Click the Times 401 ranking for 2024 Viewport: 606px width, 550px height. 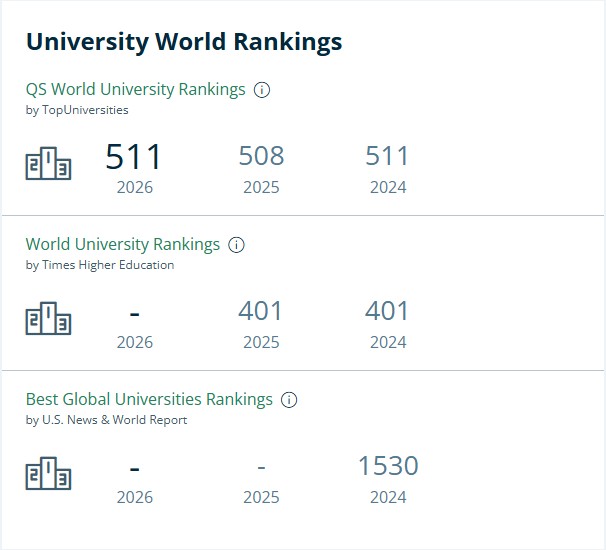[387, 311]
